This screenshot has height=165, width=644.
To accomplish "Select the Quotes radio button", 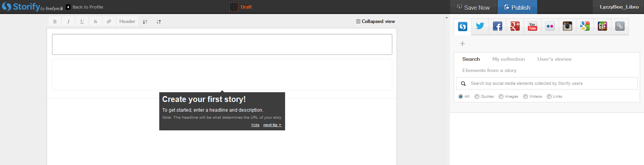I will coord(477,97).
